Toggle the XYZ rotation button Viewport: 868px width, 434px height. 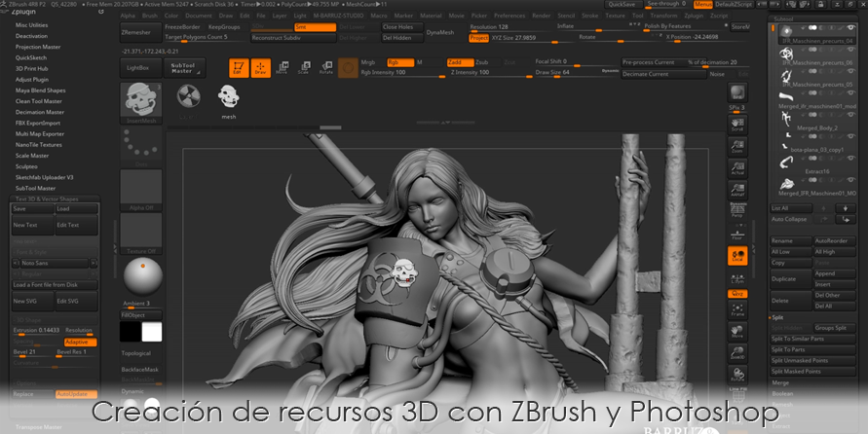(x=737, y=294)
